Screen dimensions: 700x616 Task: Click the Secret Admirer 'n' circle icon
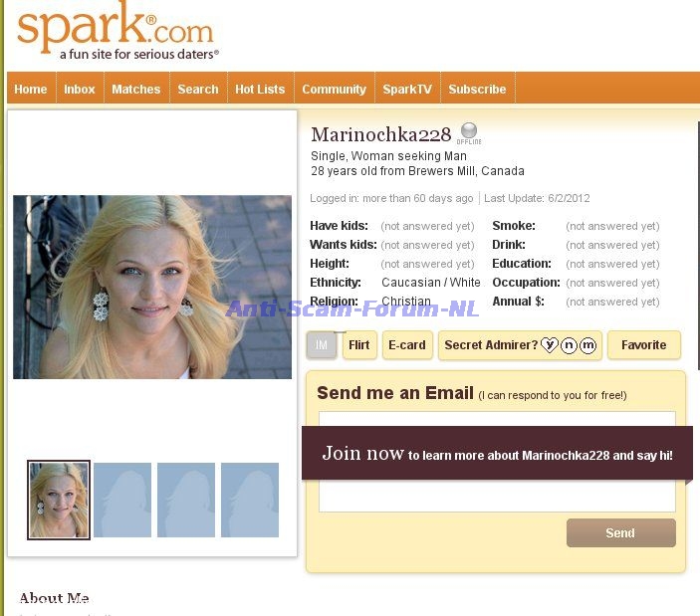tap(569, 345)
